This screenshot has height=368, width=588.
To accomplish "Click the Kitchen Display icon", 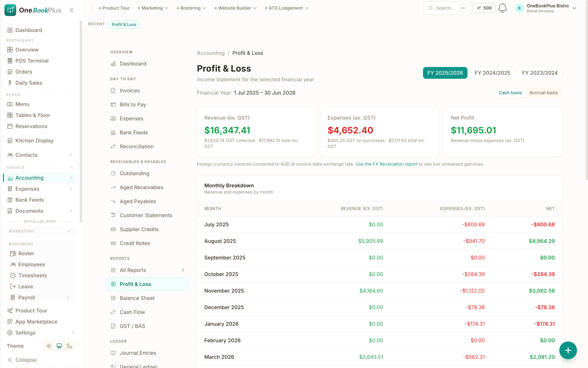I will [x=10, y=141].
